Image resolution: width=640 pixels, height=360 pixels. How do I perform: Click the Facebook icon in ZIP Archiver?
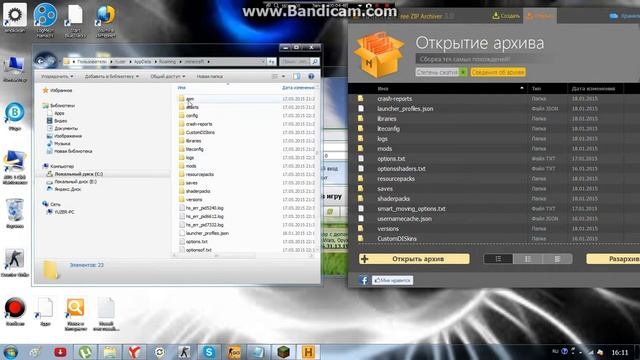point(363,280)
